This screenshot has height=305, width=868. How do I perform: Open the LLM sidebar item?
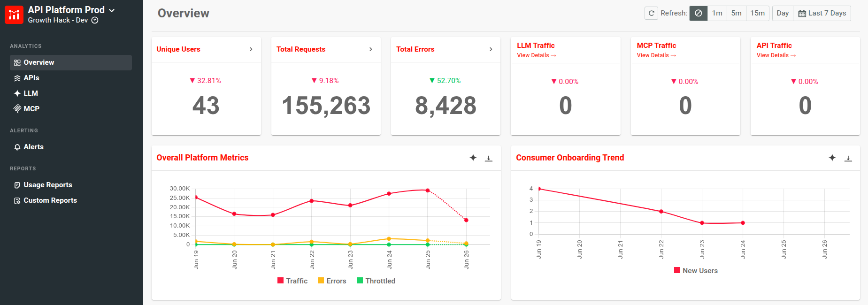(71, 93)
